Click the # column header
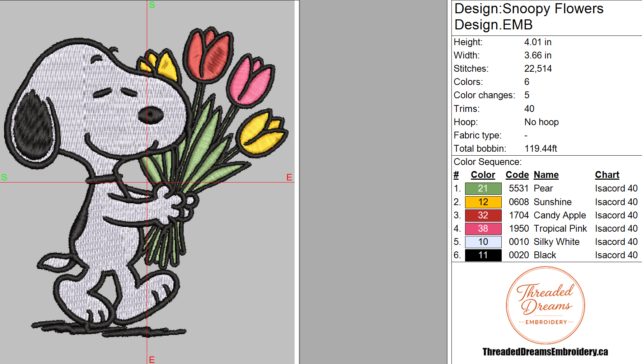642x364 pixels. tap(456, 175)
